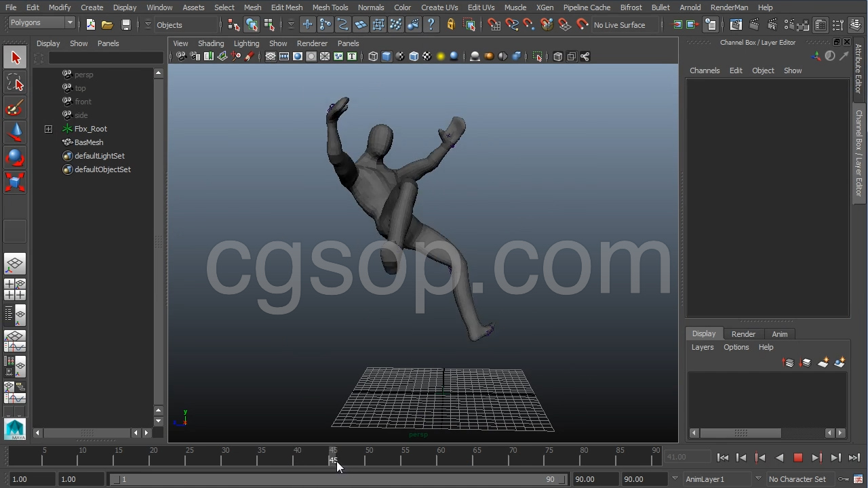This screenshot has width=868, height=488.
Task: Open Layers menu in Layer Editor
Action: [x=703, y=347]
